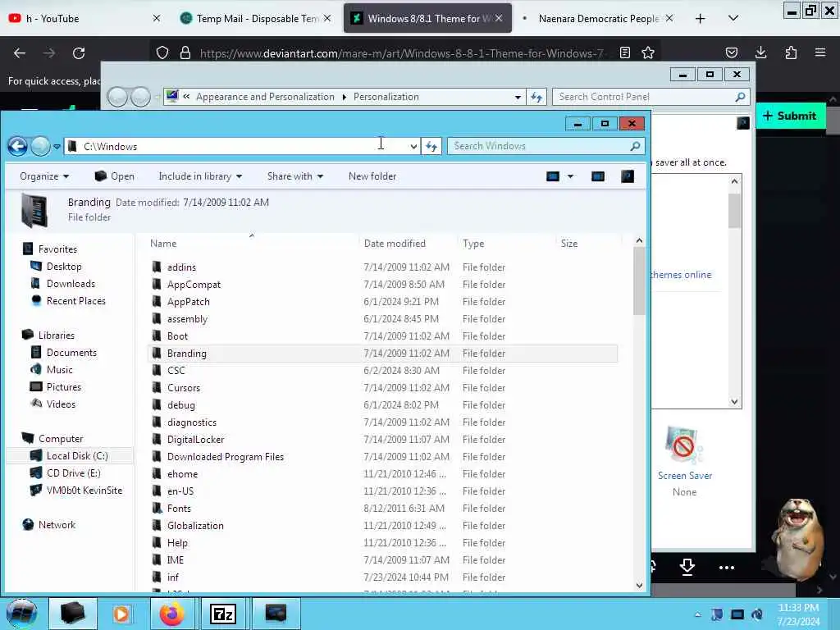The width and height of the screenshot is (840, 630).
Task: Open a new Firefox tab
Action: pyautogui.click(x=700, y=18)
